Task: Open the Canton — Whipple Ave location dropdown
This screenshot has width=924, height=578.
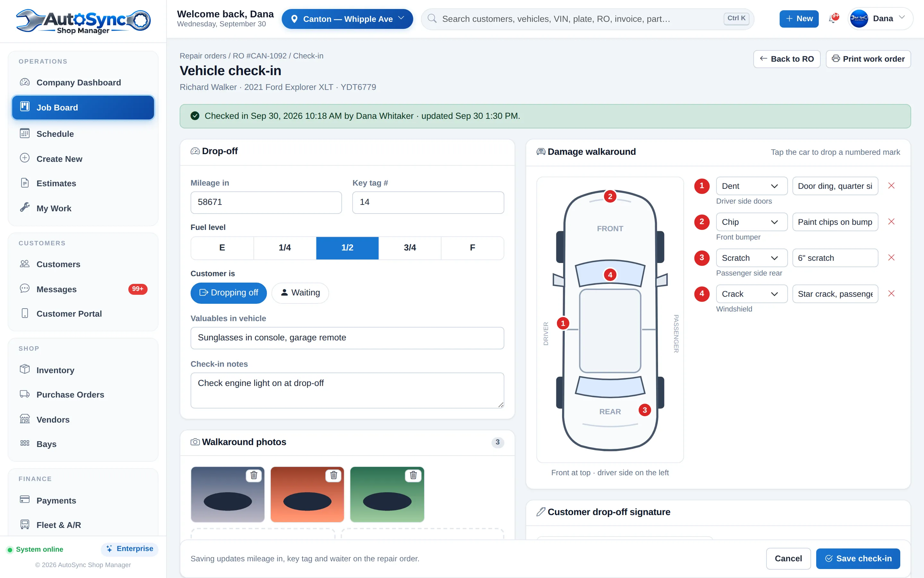Action: point(347,19)
